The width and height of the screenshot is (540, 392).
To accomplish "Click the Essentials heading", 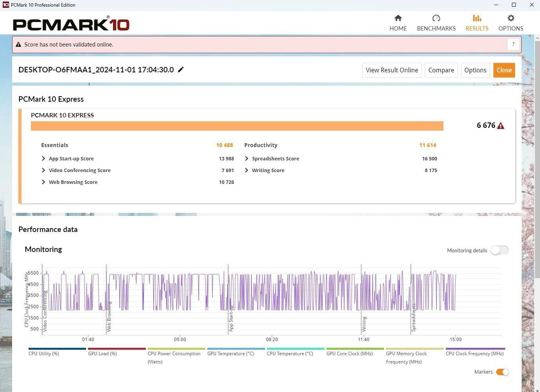I will click(x=55, y=145).
